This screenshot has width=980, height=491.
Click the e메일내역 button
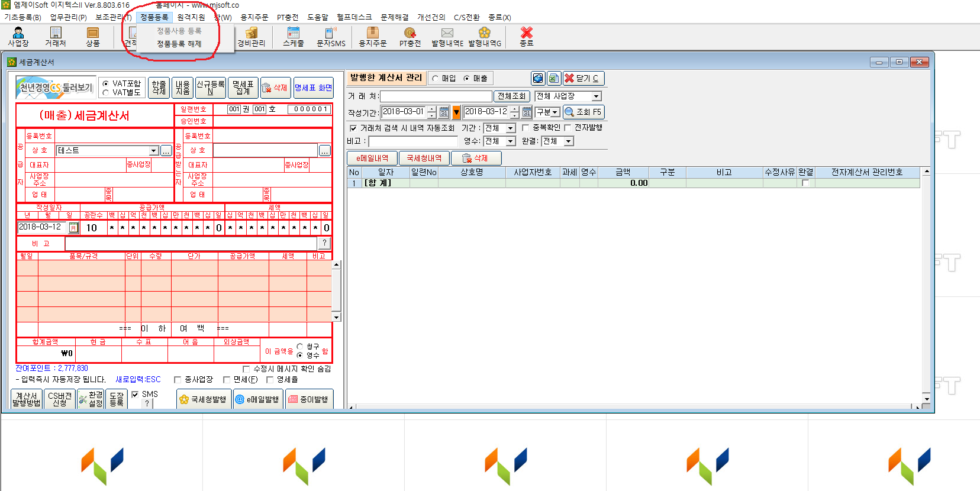372,158
